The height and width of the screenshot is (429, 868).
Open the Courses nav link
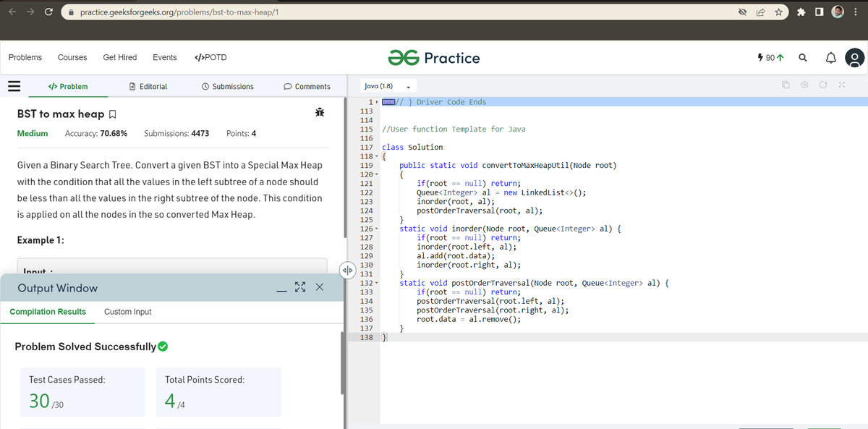(x=72, y=58)
